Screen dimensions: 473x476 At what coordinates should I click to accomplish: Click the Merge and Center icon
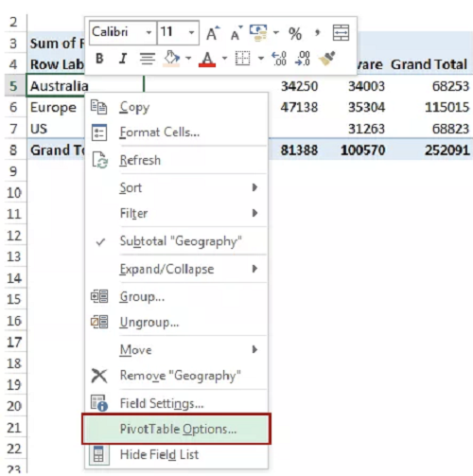(341, 33)
